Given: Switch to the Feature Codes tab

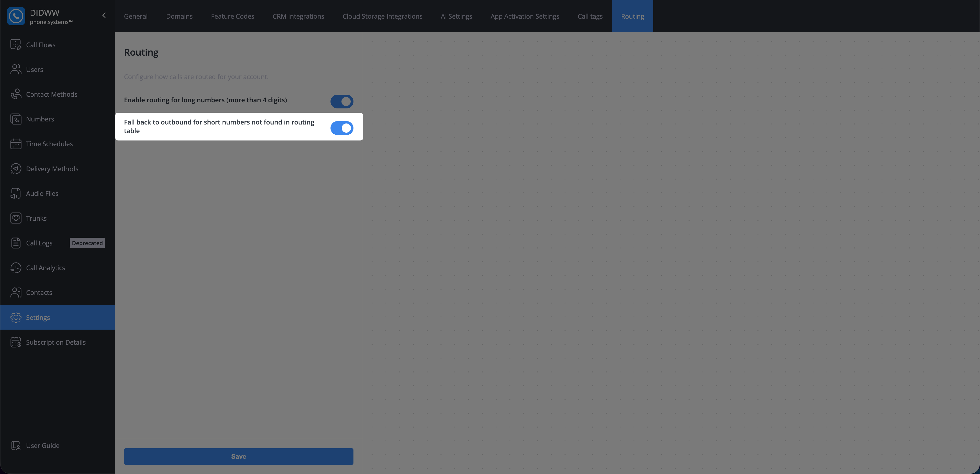Looking at the screenshot, I should 232,16.
